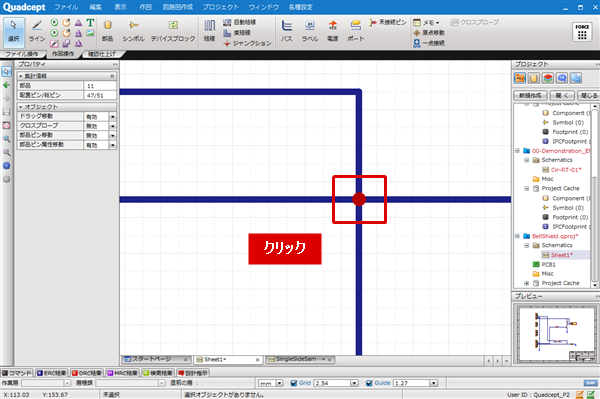Open the Grid 2.54 value dropdown
The width and height of the screenshot is (600, 399).
354,383
